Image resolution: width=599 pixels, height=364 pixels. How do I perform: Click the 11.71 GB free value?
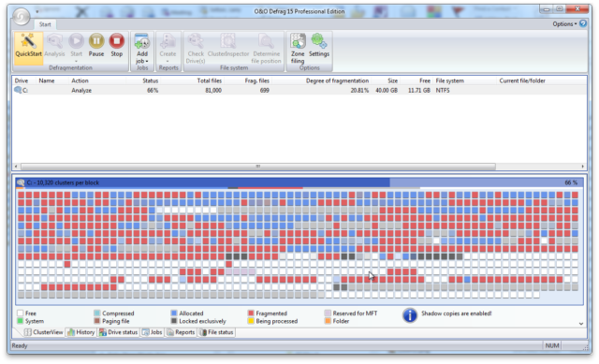coord(419,90)
